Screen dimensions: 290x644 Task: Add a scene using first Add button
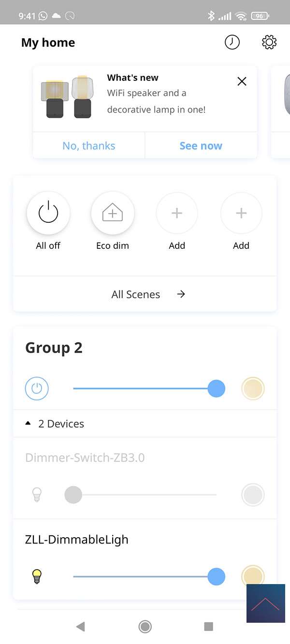(x=177, y=213)
